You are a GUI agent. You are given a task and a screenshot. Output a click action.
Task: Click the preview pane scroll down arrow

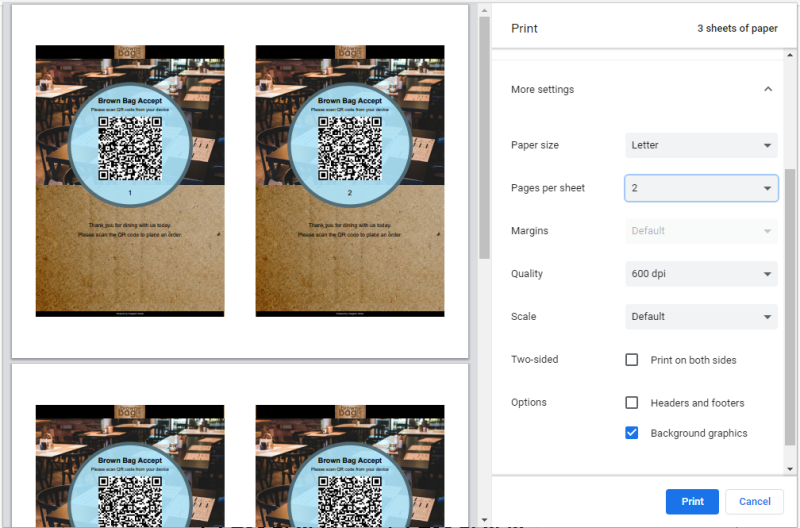click(x=484, y=520)
